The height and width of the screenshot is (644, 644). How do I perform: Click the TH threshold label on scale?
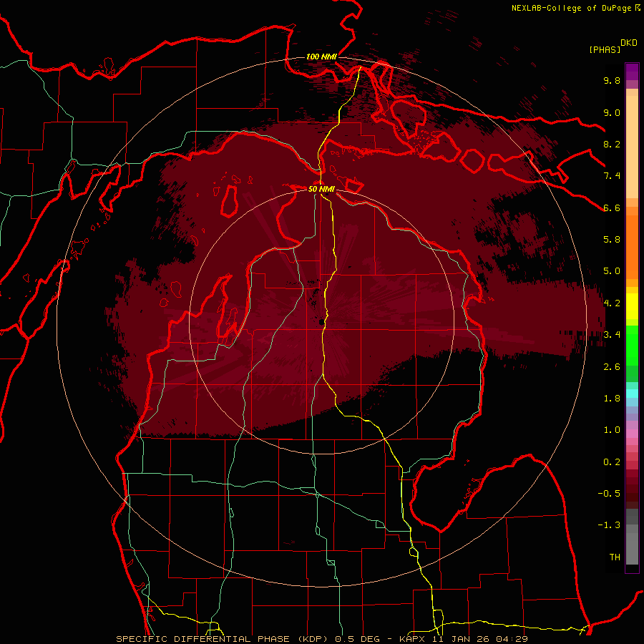click(x=615, y=557)
